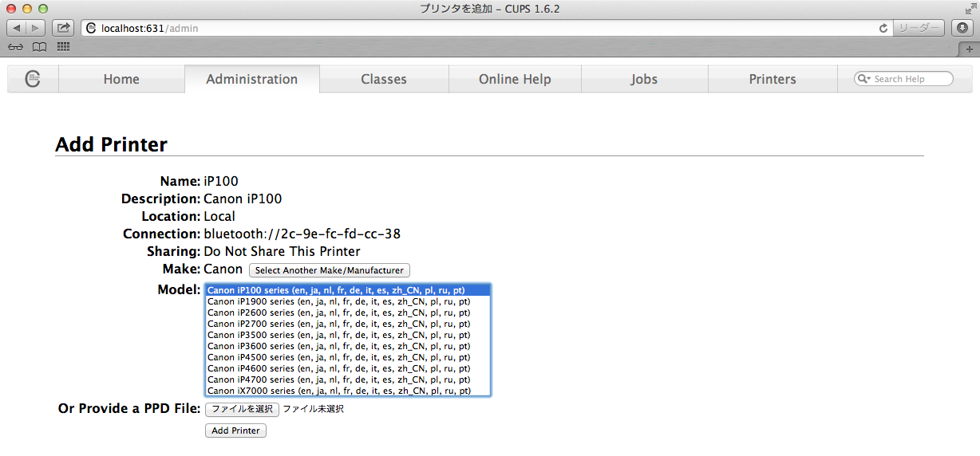Show bookmarks via the open book icon

39,47
